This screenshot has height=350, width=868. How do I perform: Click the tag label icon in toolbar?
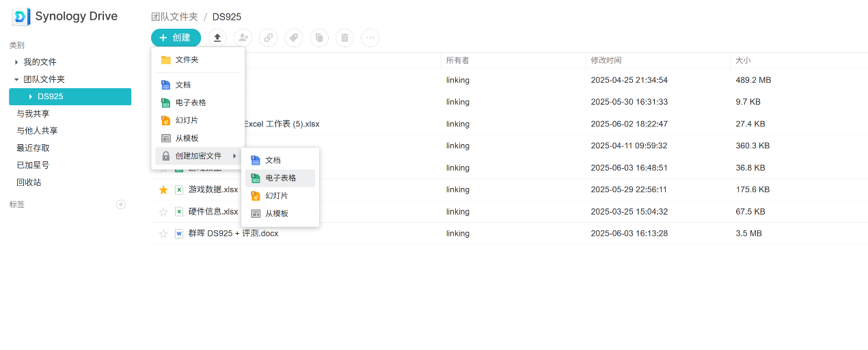[294, 38]
